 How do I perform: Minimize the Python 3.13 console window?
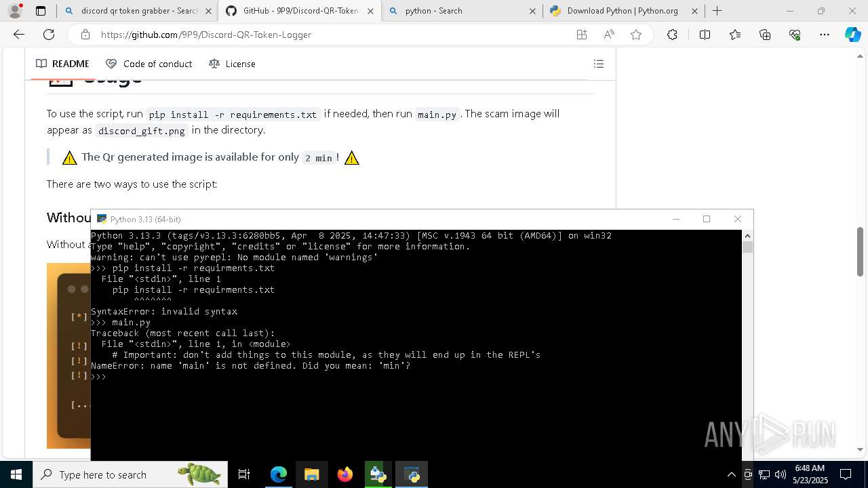pos(675,219)
